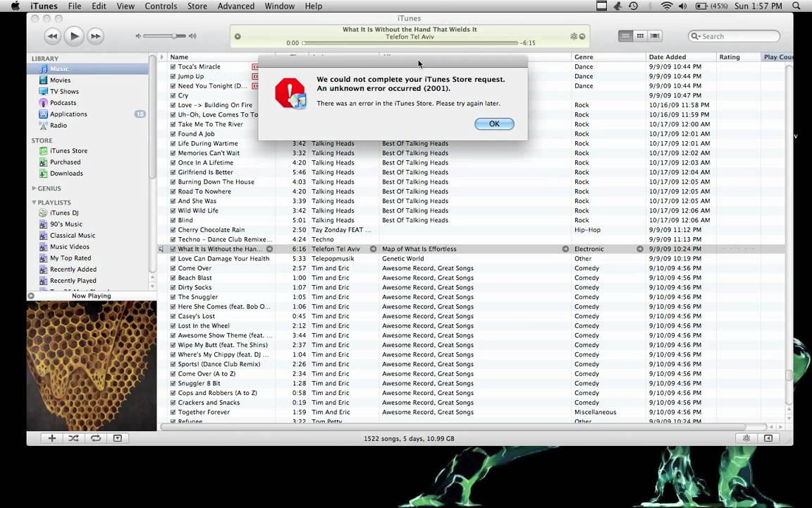Expand the Genius section
This screenshot has height=508, width=812.
click(x=34, y=188)
